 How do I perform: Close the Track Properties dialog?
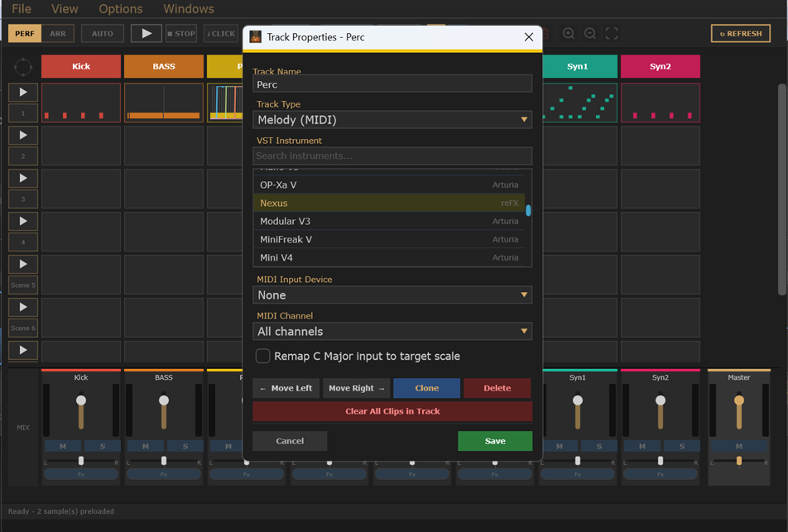click(x=529, y=36)
